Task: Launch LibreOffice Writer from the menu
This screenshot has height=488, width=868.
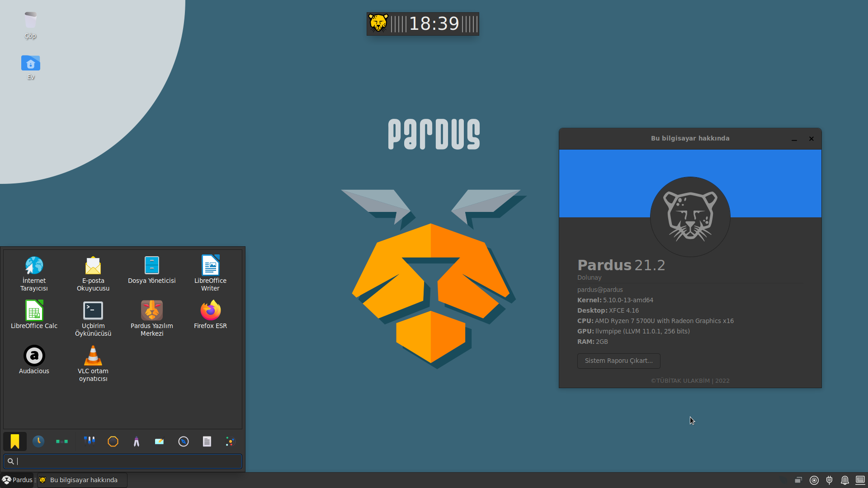Action: [x=210, y=273]
